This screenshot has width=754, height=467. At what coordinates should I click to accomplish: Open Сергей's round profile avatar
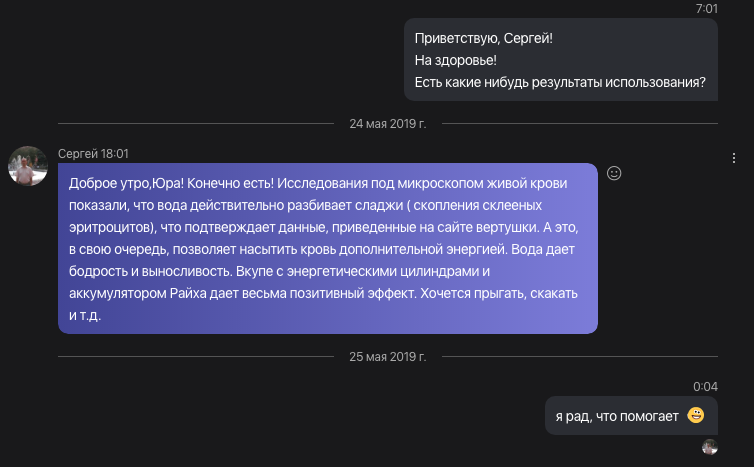28,166
